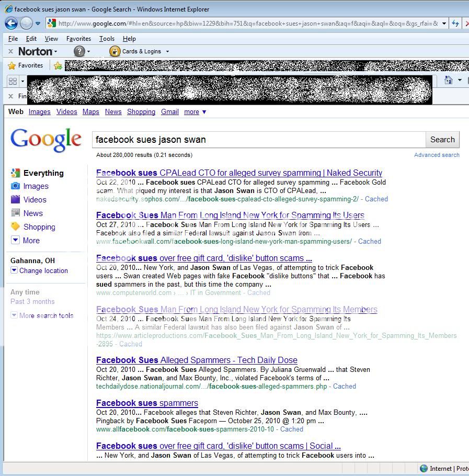
Task: Open the Naked Security CPALead CTO result
Action: pyautogui.click(x=239, y=173)
